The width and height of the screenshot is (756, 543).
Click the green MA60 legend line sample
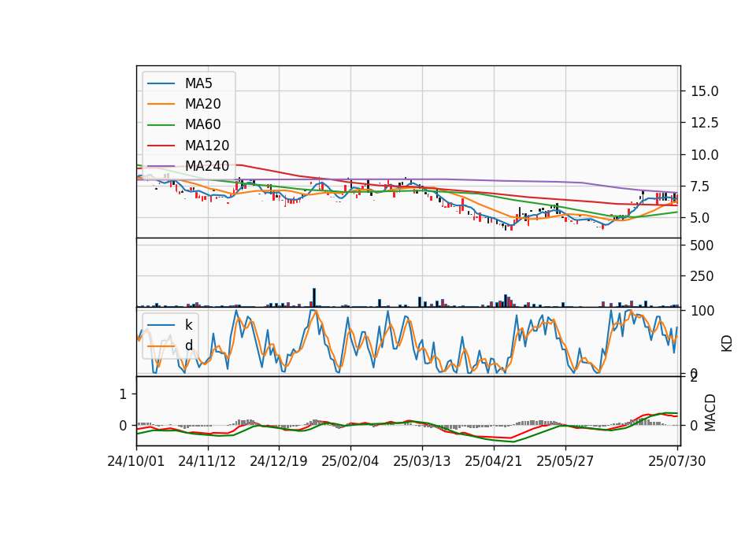pyautogui.click(x=161, y=125)
